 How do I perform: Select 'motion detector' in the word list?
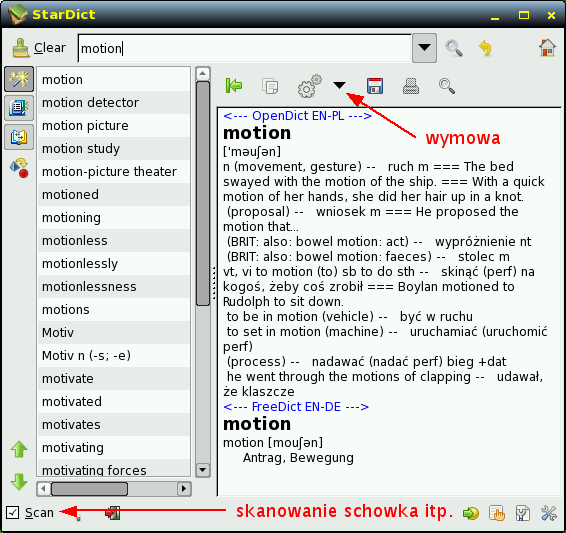point(114,102)
